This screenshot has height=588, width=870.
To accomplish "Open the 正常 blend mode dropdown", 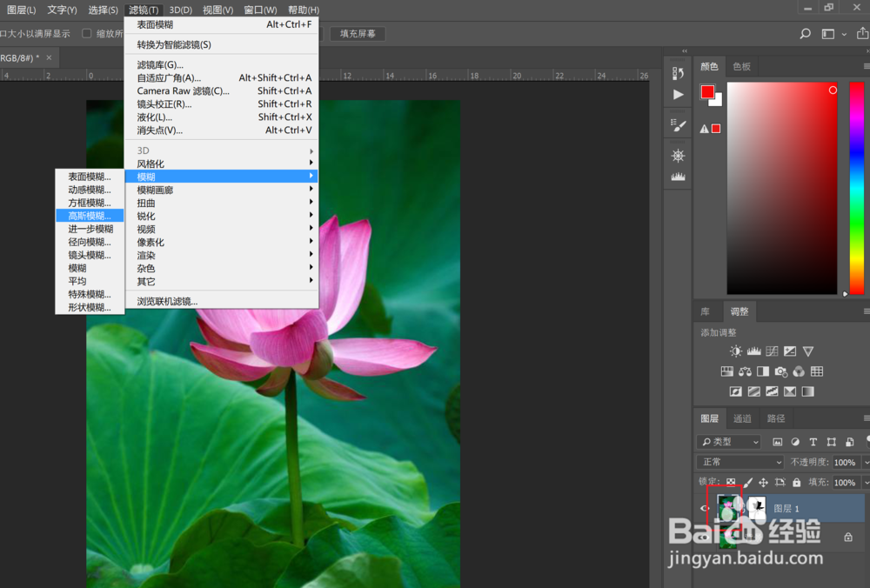I will point(739,462).
